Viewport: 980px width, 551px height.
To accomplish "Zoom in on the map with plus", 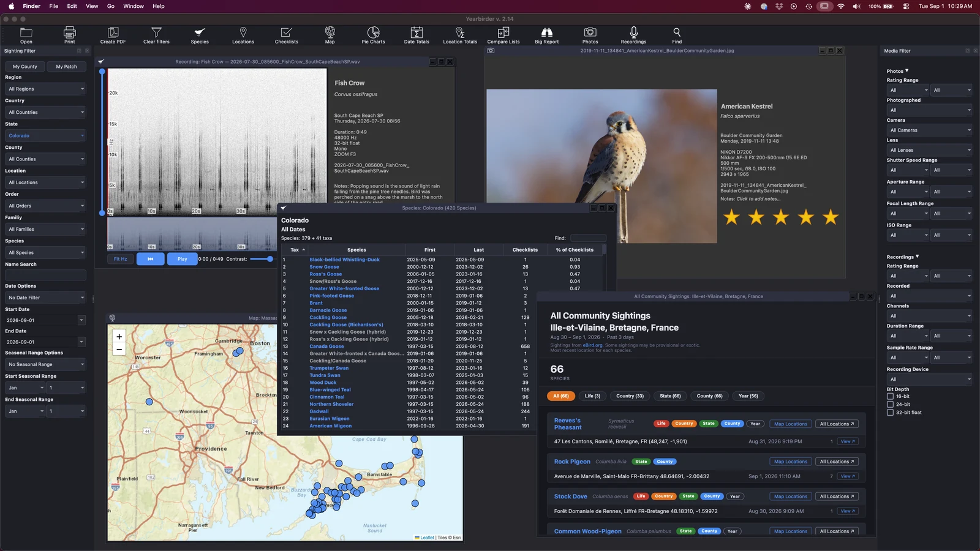I will click(119, 336).
